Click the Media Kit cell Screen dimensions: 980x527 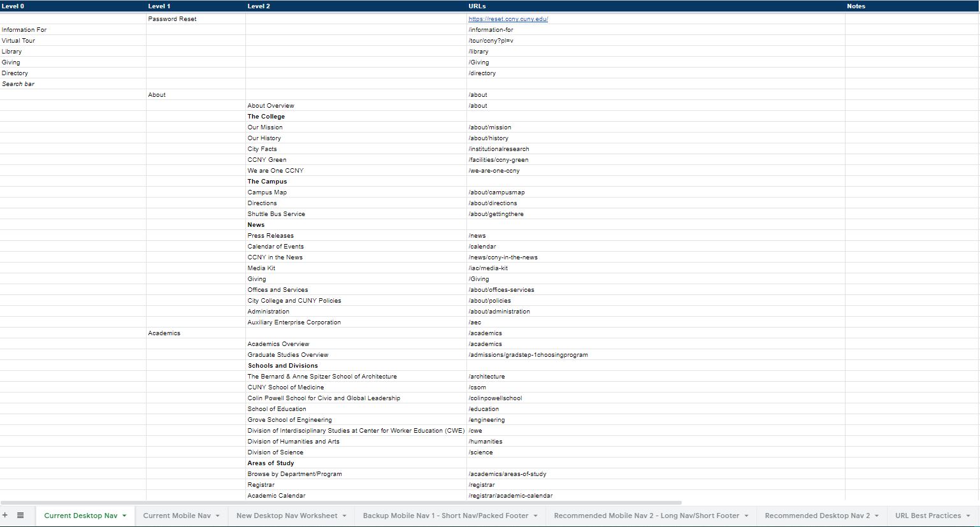356,268
